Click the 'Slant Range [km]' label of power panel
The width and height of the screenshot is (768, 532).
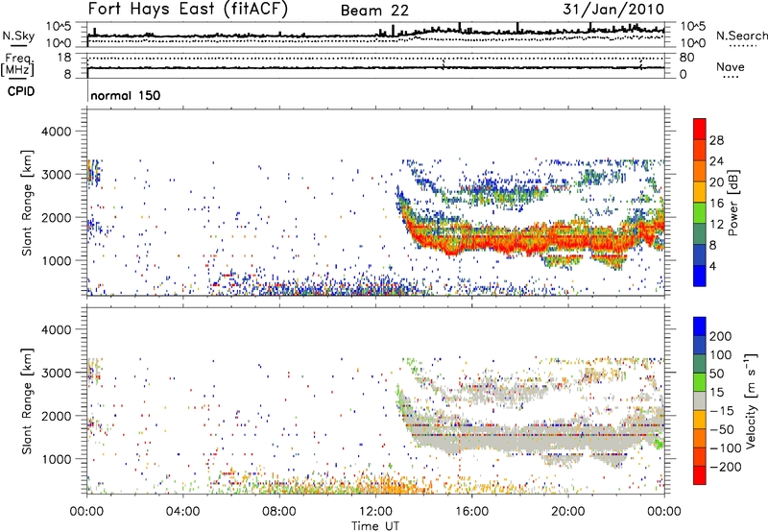click(x=27, y=203)
